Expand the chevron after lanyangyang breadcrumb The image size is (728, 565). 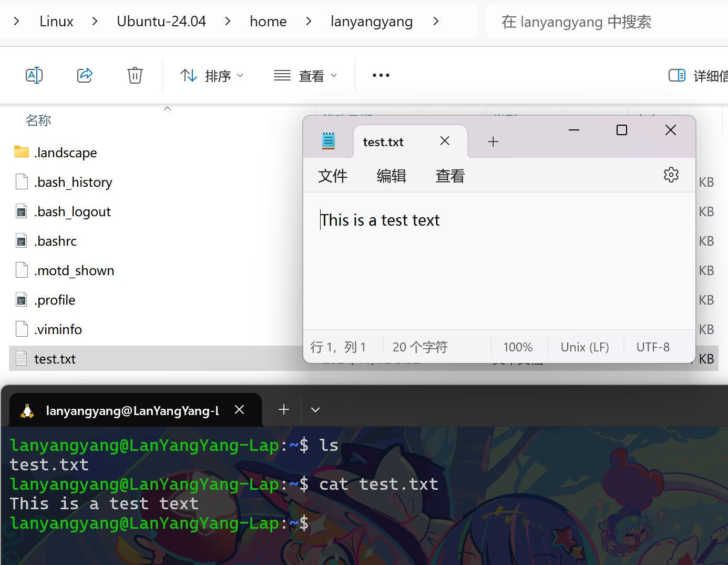point(436,21)
